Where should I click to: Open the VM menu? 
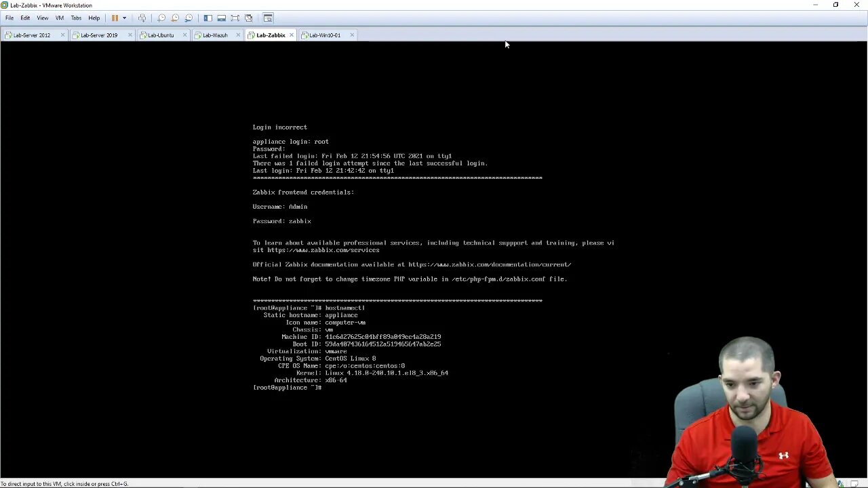(x=60, y=18)
